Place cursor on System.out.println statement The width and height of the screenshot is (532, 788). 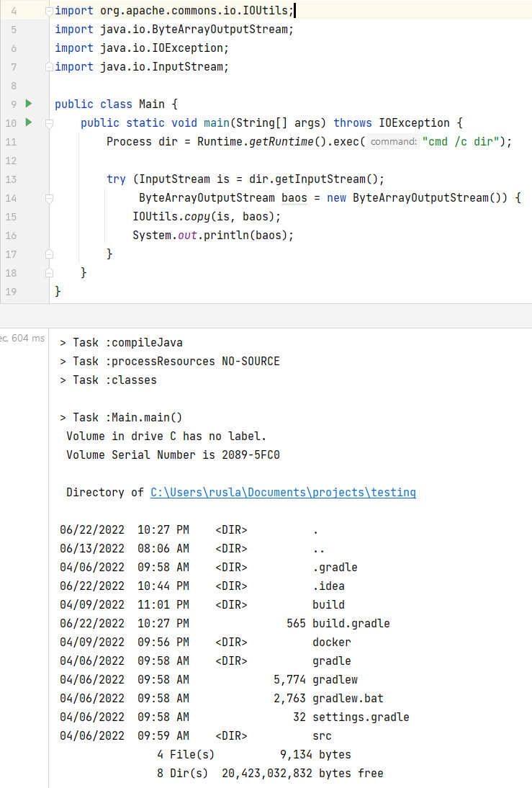click(213, 236)
